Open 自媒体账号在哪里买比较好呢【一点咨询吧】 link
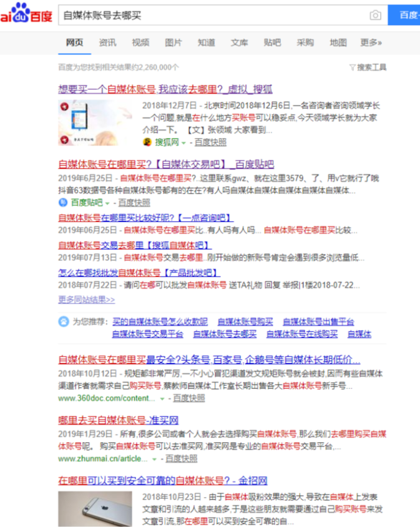420x527 pixels. pos(146,218)
